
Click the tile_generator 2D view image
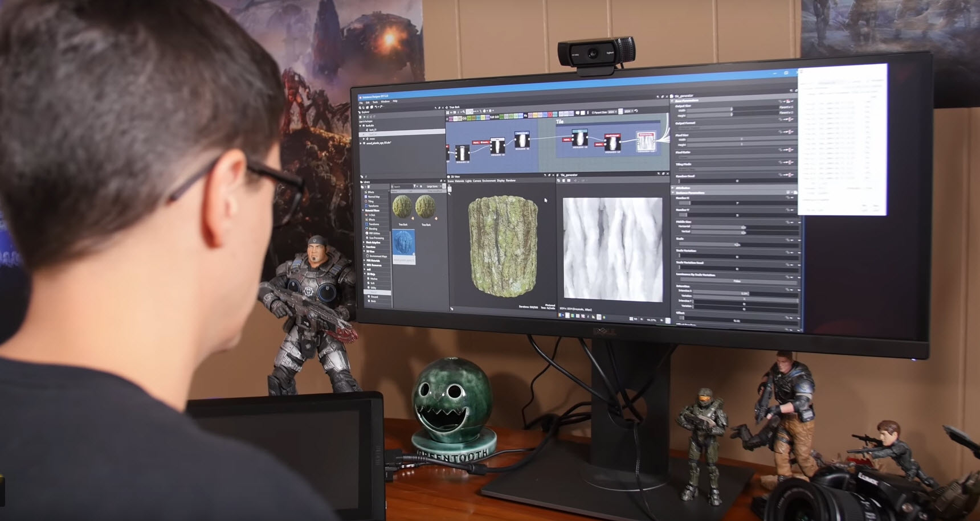[612, 249]
